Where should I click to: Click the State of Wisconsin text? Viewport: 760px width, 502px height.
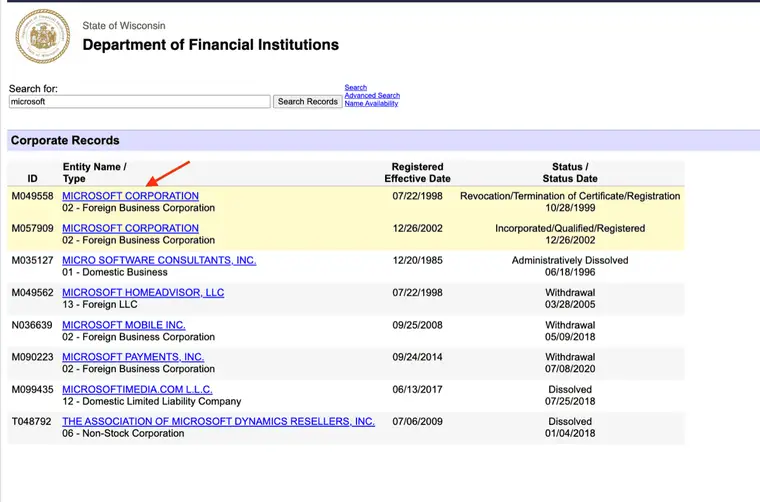coord(124,26)
